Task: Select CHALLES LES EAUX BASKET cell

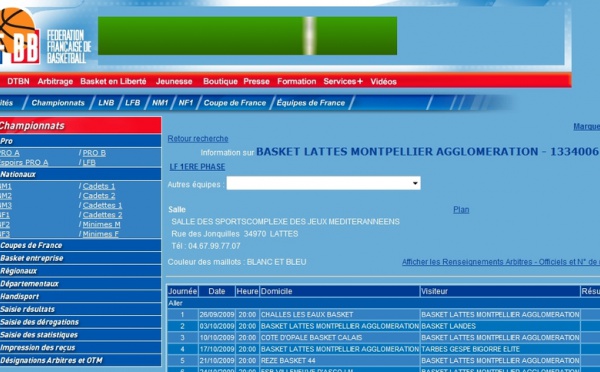Action: coord(339,315)
